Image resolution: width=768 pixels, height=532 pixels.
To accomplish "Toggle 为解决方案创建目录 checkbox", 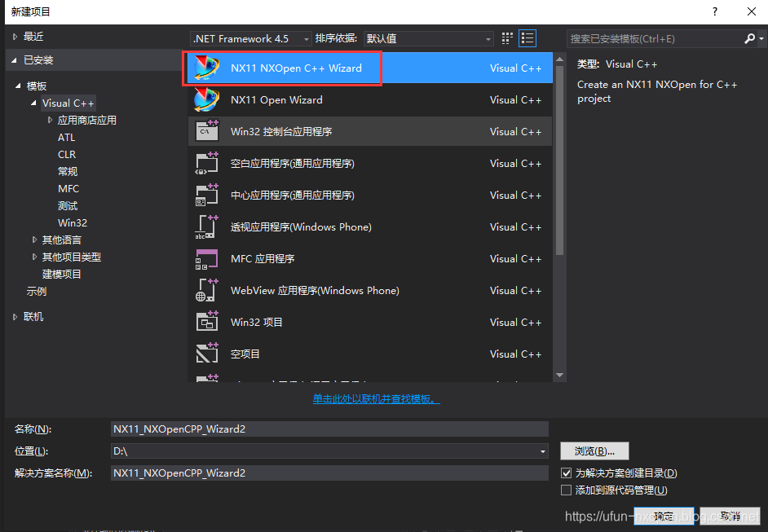I will coord(566,473).
